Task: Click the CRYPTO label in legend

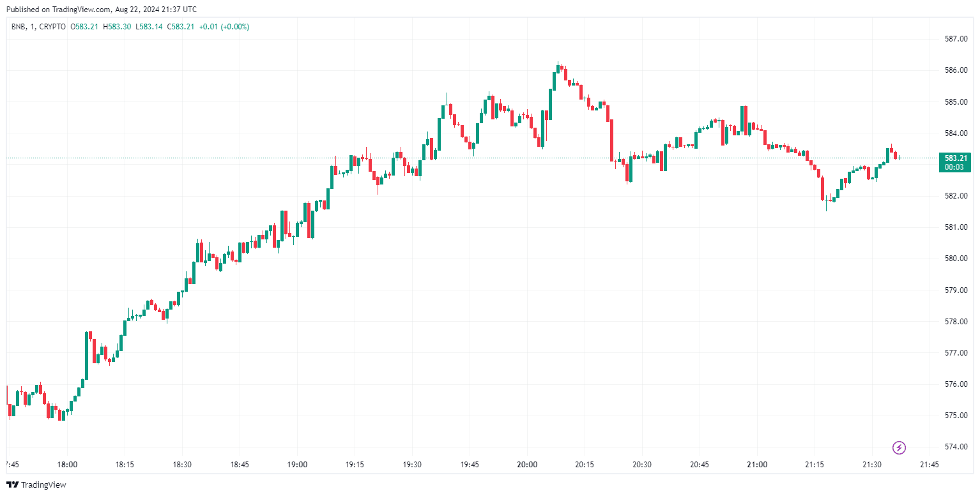Action: pos(52,27)
